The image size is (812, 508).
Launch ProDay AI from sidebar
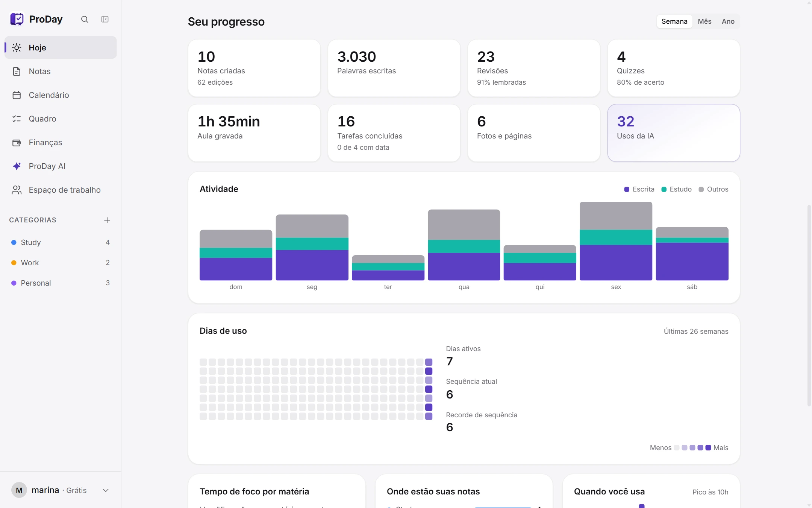pos(61,166)
